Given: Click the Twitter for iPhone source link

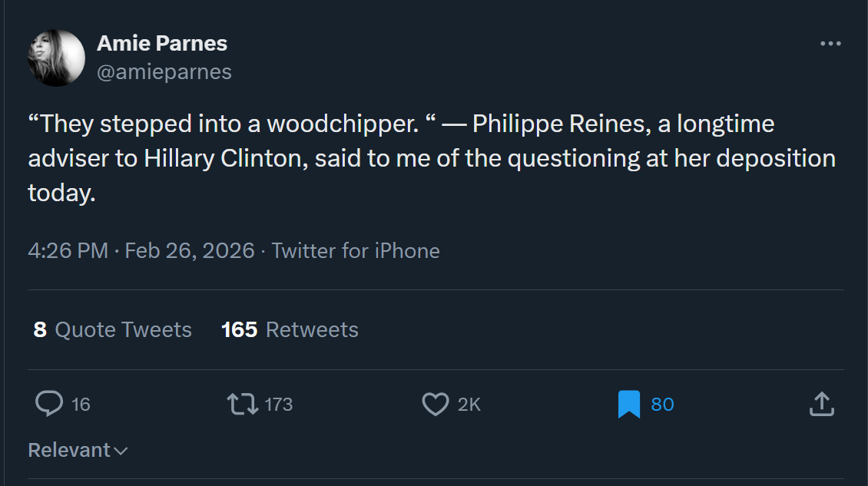Looking at the screenshot, I should pos(356,250).
